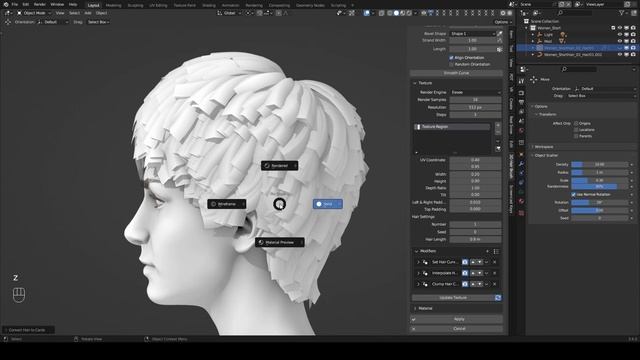
Task: Click the Bevel Shape eyedropper icon
Action: pyautogui.click(x=500, y=33)
